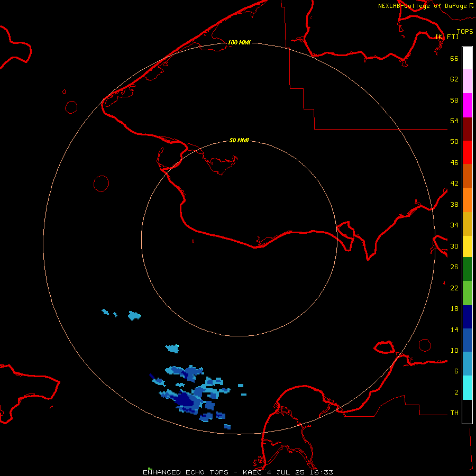Screen dimensions: 476x476
Task: Click the 16:33 timestamp
Action: tap(322, 472)
